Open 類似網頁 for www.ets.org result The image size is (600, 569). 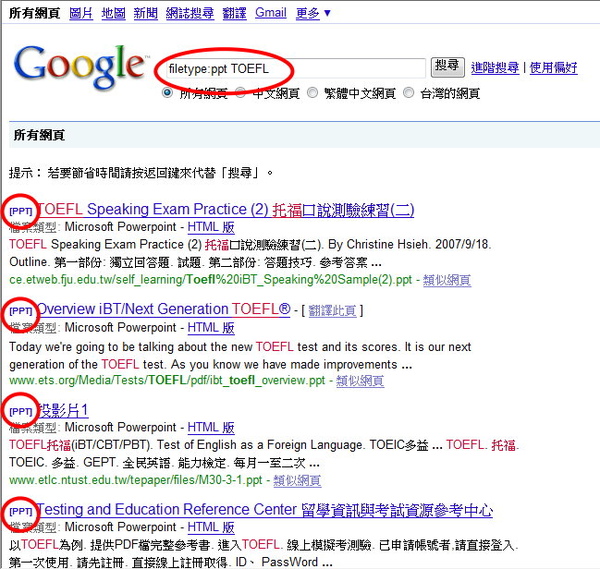tap(360, 381)
